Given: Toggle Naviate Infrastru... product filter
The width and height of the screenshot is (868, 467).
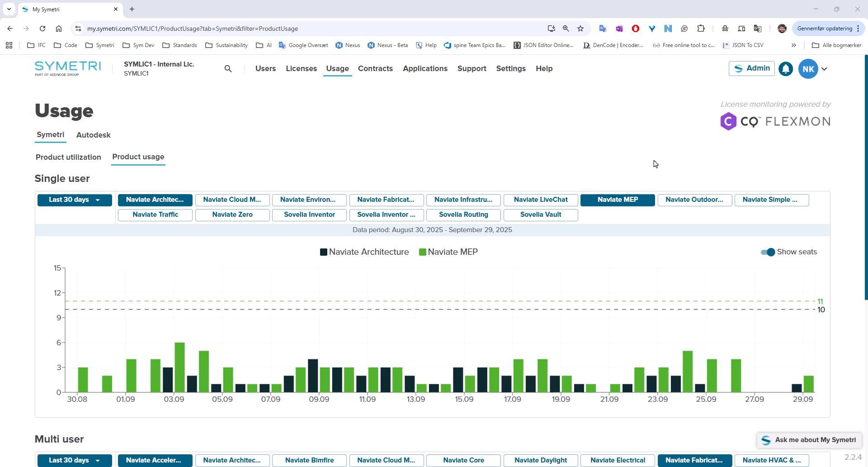Looking at the screenshot, I should [x=463, y=200].
